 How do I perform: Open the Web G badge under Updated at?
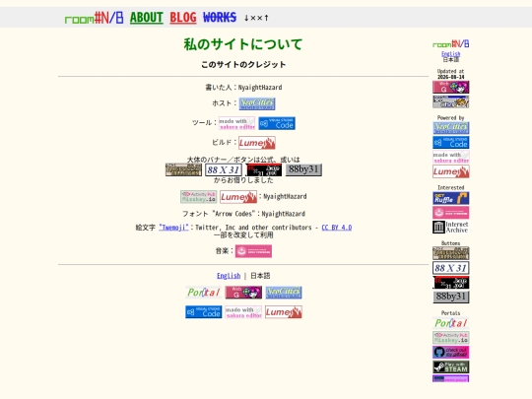pos(451,88)
